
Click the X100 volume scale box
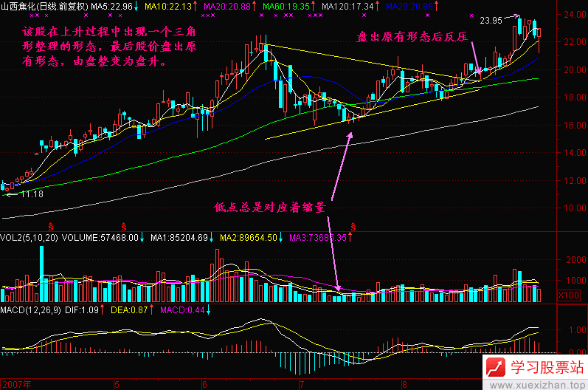click(569, 295)
